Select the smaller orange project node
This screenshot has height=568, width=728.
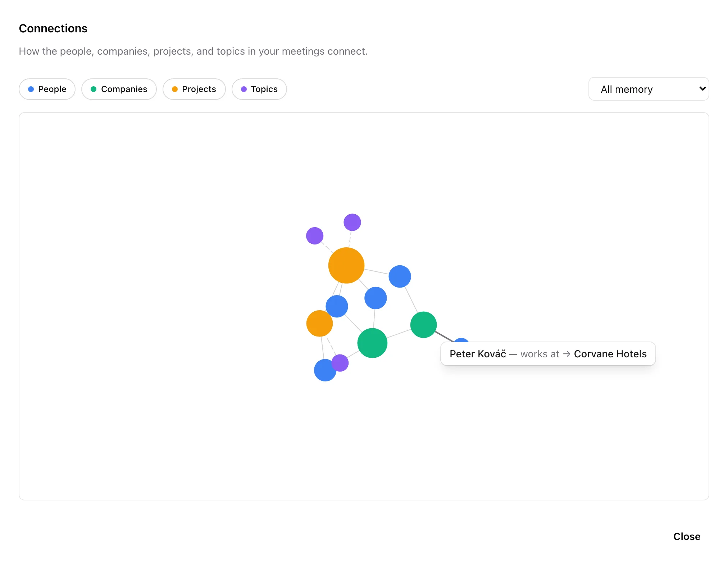[319, 324]
